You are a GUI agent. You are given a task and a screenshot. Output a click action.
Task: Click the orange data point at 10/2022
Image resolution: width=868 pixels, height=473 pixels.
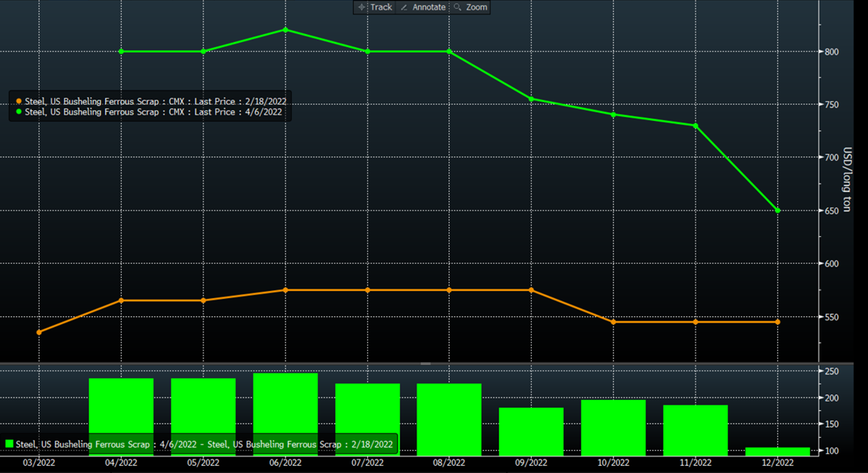614,322
